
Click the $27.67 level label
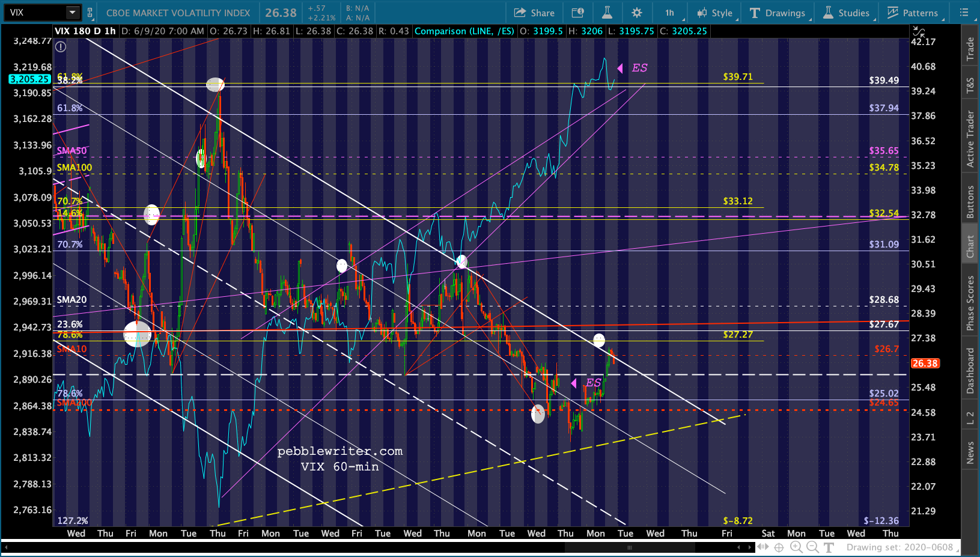(x=884, y=324)
